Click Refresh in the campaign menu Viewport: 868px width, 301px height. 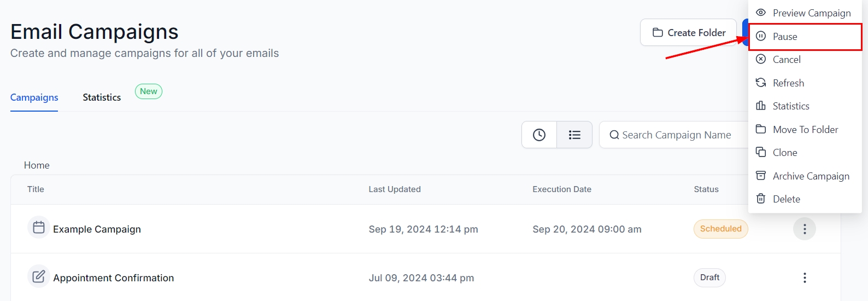[788, 83]
